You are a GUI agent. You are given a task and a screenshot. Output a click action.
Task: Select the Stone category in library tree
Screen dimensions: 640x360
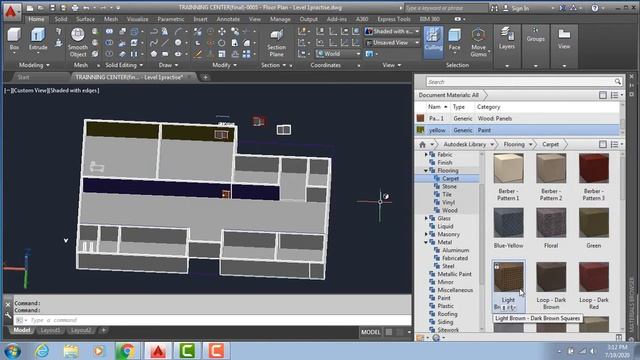click(x=449, y=187)
